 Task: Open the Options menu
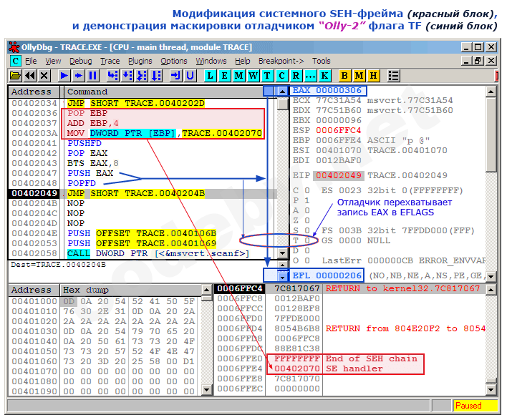point(174,61)
